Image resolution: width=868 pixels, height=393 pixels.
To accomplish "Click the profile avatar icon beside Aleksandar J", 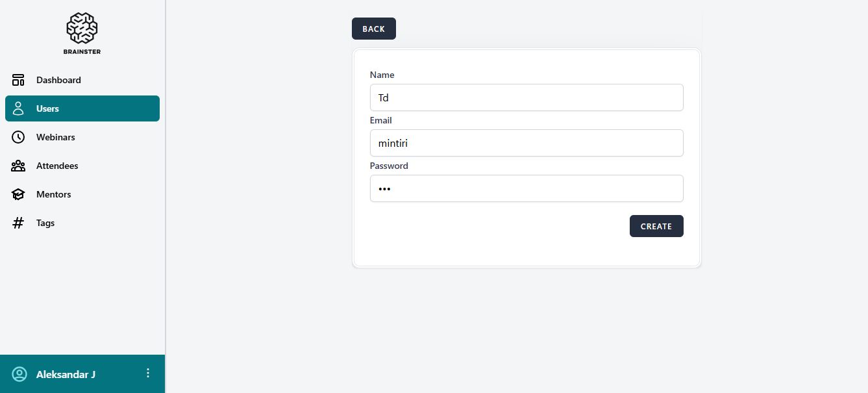I will [19, 374].
